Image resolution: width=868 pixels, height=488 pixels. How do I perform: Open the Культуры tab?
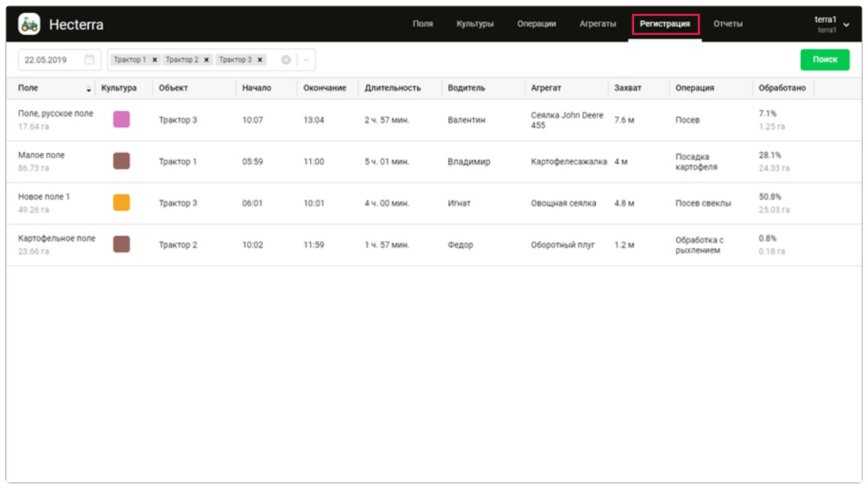pyautogui.click(x=475, y=24)
